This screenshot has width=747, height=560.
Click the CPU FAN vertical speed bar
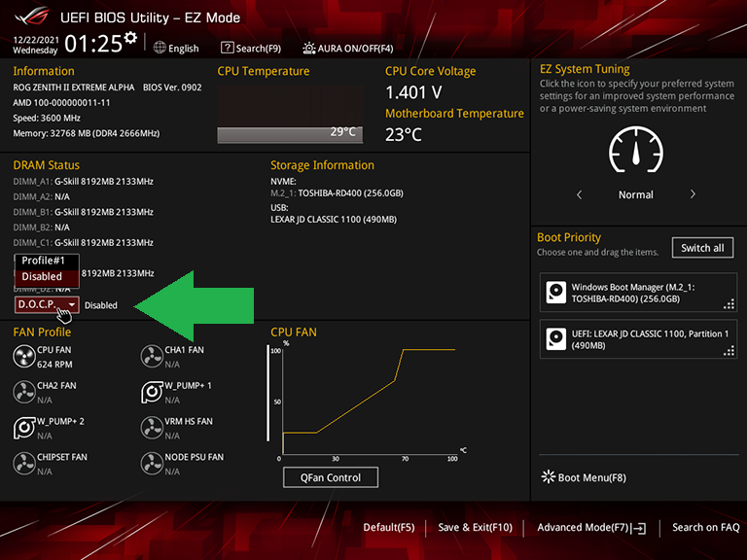point(267,394)
